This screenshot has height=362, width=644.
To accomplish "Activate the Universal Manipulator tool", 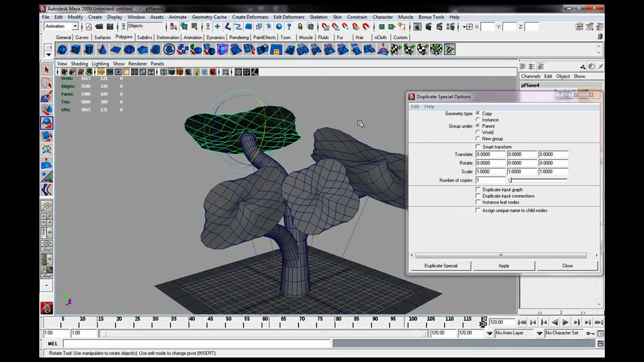I will [x=46, y=149].
